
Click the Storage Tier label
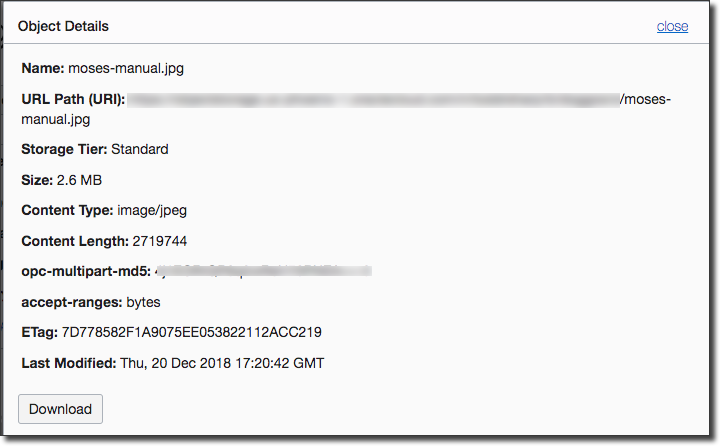pyautogui.click(x=64, y=149)
